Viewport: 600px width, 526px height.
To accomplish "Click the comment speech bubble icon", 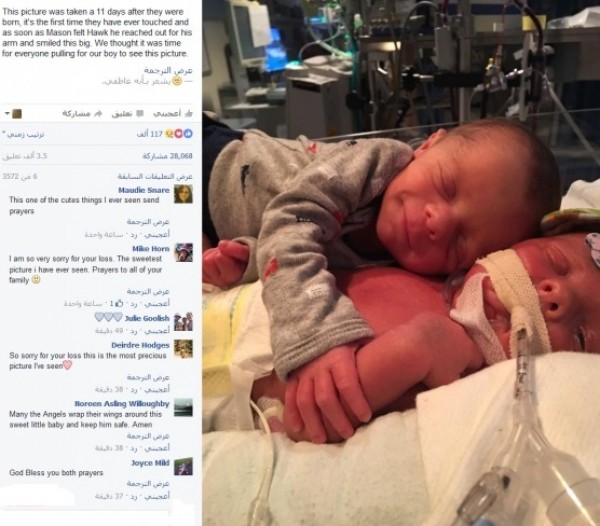I will click(140, 113).
